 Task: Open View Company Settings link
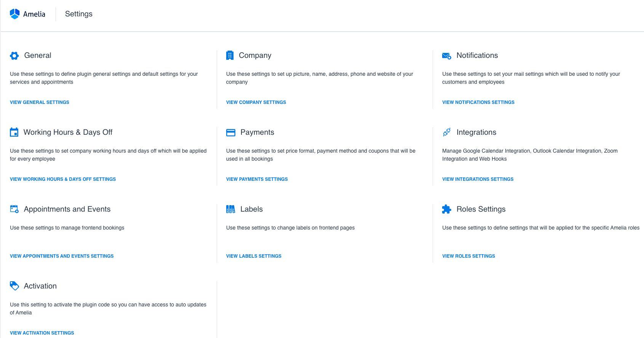pyautogui.click(x=256, y=102)
